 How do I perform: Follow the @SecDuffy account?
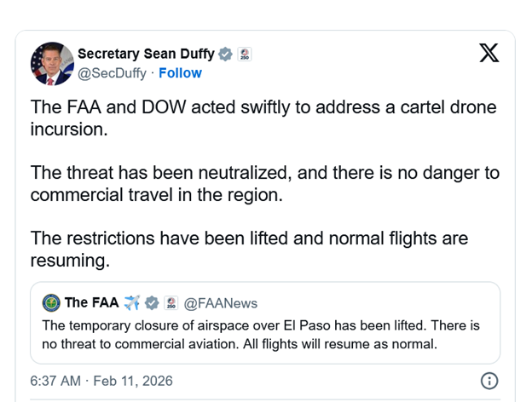point(180,73)
